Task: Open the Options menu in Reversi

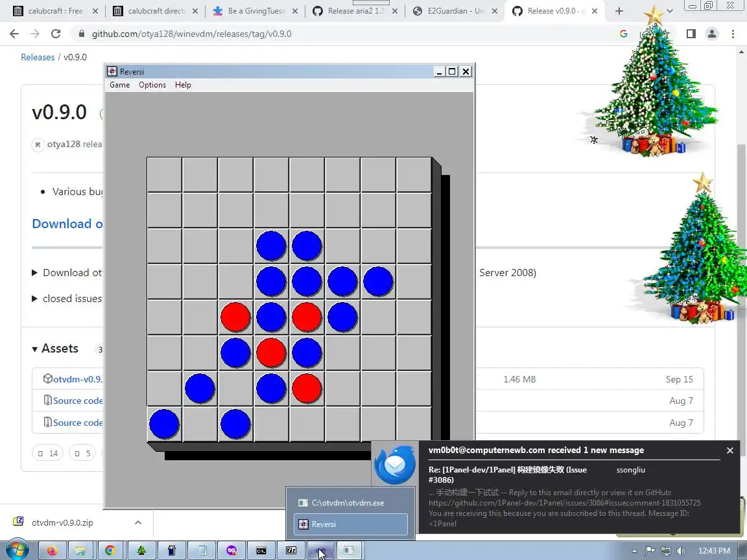Action: (x=152, y=85)
